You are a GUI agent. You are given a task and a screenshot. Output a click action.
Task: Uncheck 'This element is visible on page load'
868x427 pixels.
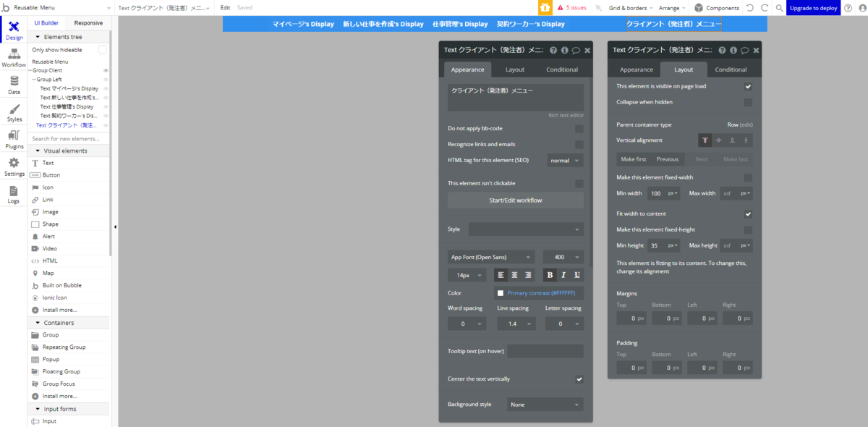coord(748,86)
